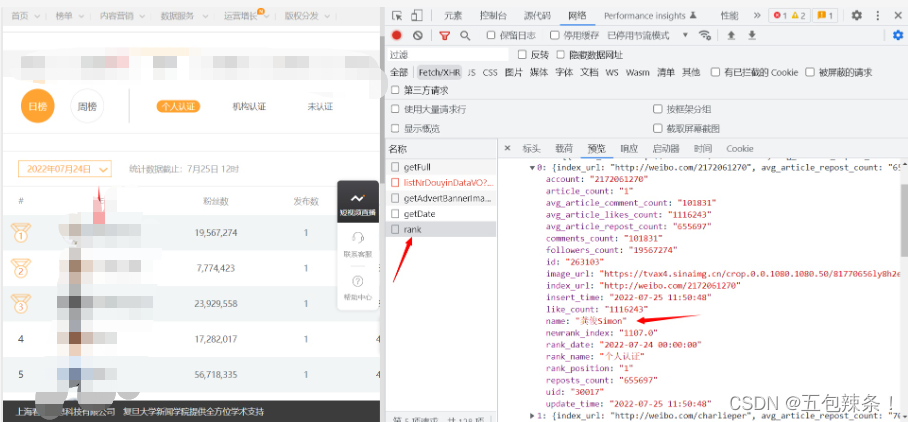Screen dimensions: 908x422
Task: Close the request details pane
Action: coord(507,149)
